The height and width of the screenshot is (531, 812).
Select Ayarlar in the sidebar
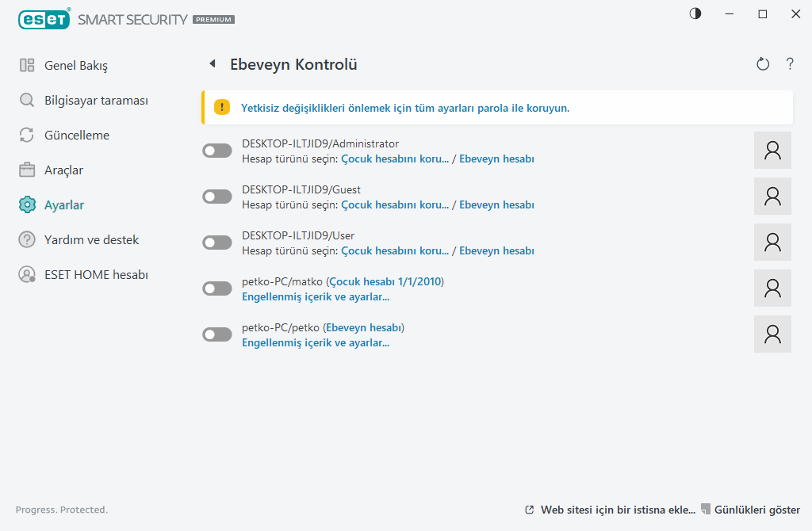[66, 204]
